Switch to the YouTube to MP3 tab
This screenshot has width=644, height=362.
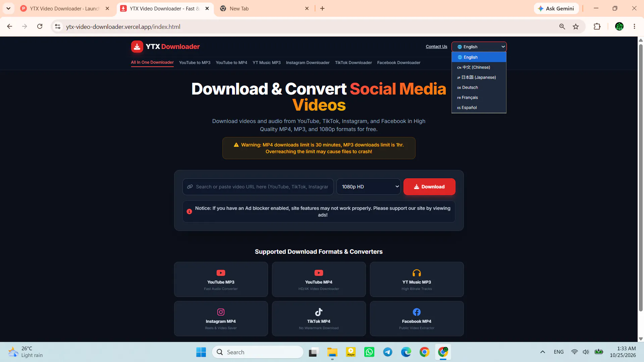point(195,63)
